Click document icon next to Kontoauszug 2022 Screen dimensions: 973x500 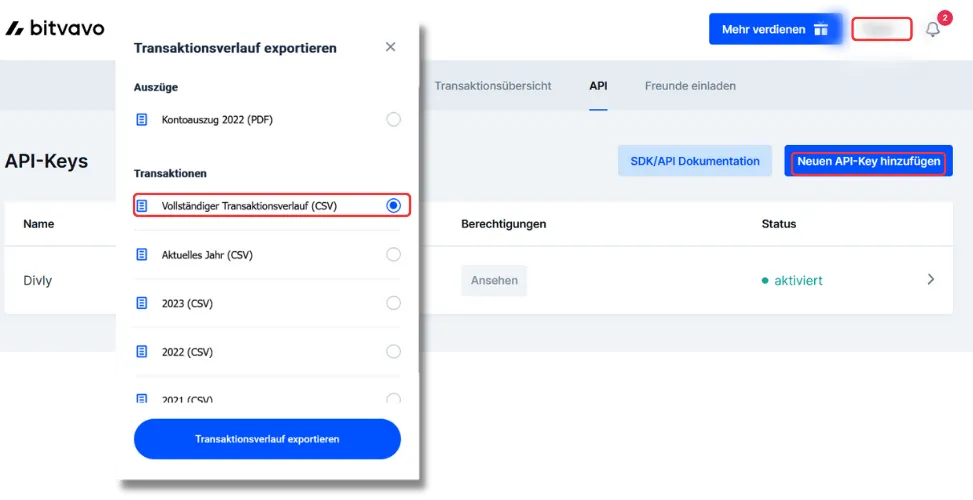click(141, 120)
